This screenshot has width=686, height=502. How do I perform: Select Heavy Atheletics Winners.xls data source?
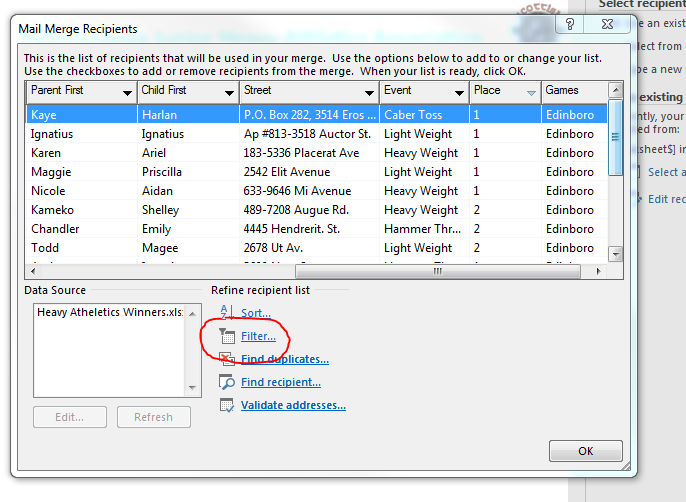tap(106, 312)
